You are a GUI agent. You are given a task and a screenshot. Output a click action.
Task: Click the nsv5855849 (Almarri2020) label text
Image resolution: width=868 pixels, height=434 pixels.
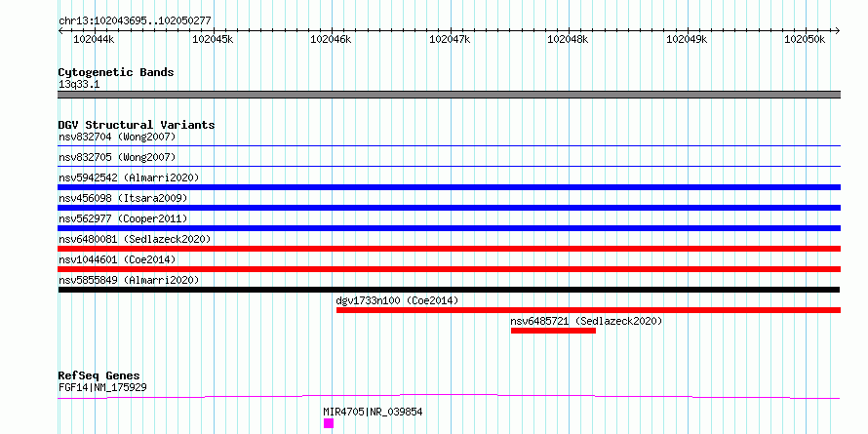(129, 280)
